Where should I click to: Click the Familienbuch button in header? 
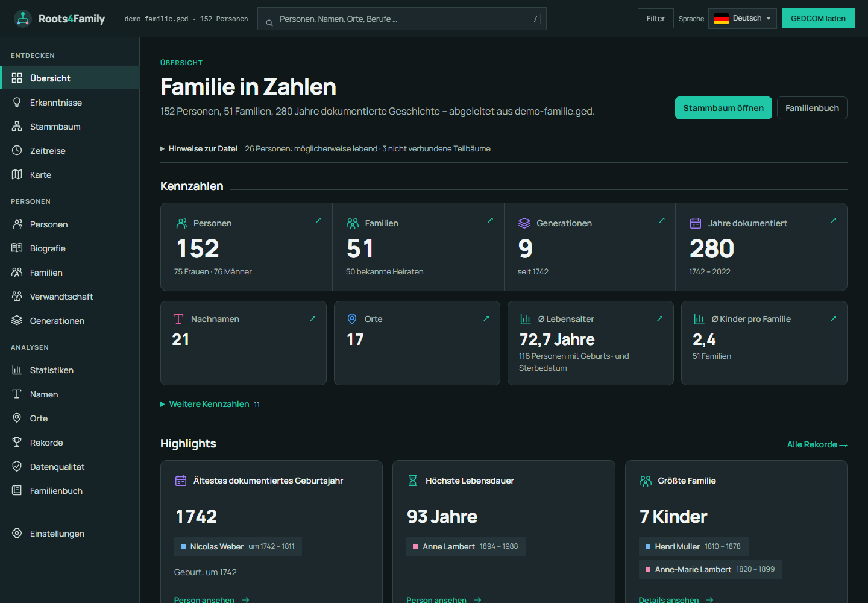(812, 108)
